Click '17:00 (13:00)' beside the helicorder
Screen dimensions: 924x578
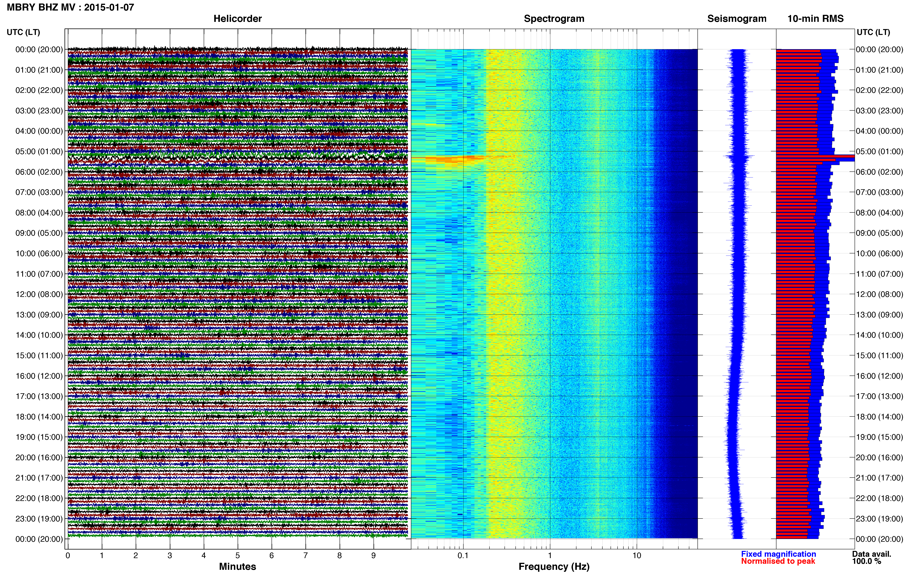click(x=39, y=396)
